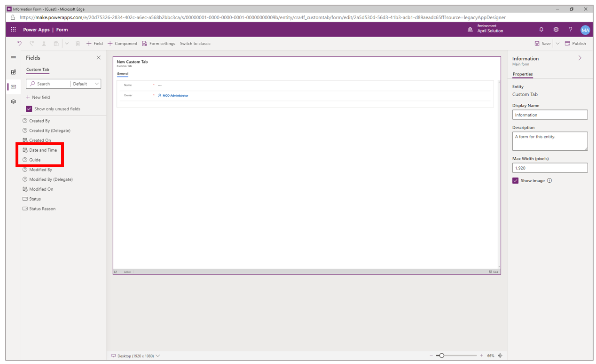
Task: Click the form footer Save icon
Action: (x=494, y=271)
